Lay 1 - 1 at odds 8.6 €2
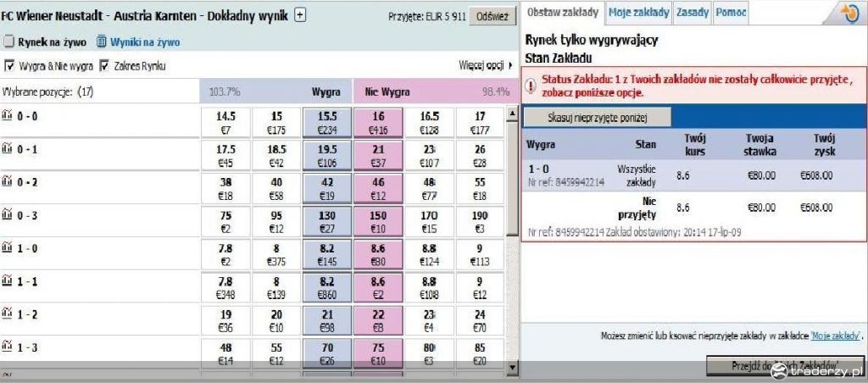 click(x=378, y=288)
